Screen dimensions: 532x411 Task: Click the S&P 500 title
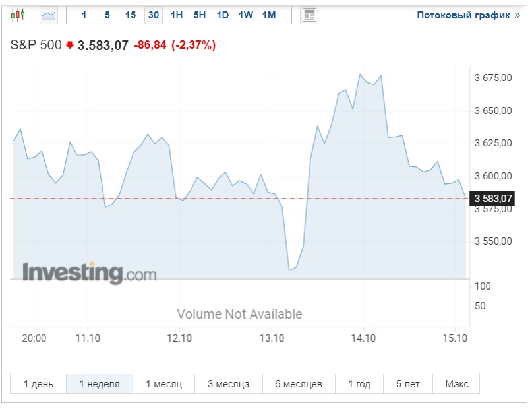coord(36,45)
